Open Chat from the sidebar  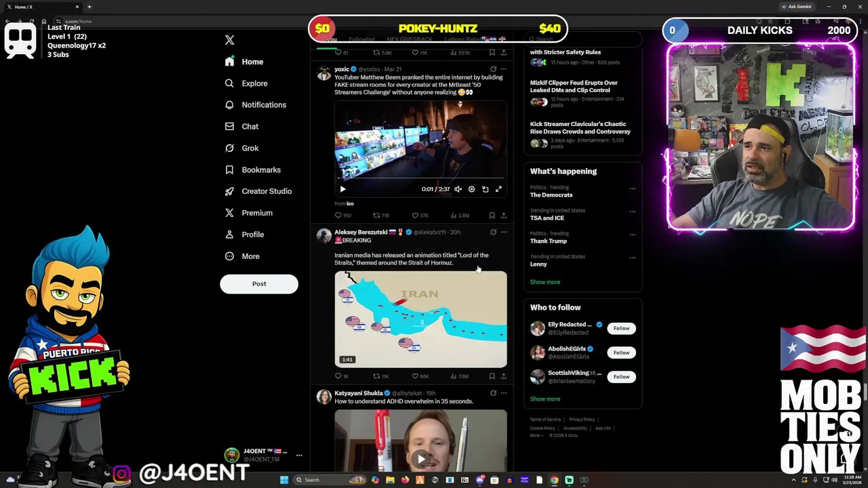click(241, 127)
